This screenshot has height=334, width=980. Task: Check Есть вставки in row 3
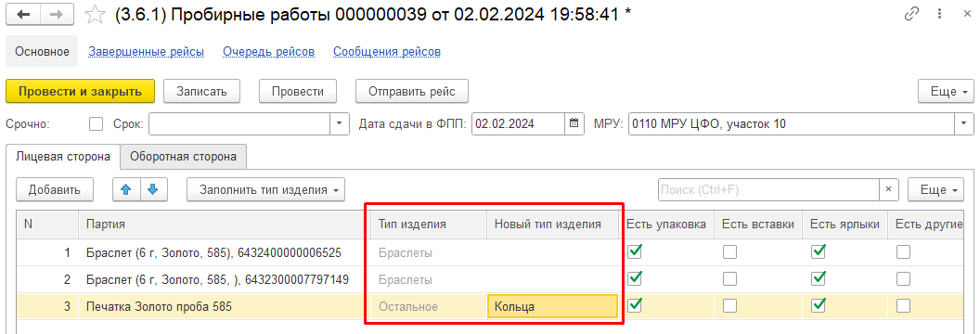[729, 305]
